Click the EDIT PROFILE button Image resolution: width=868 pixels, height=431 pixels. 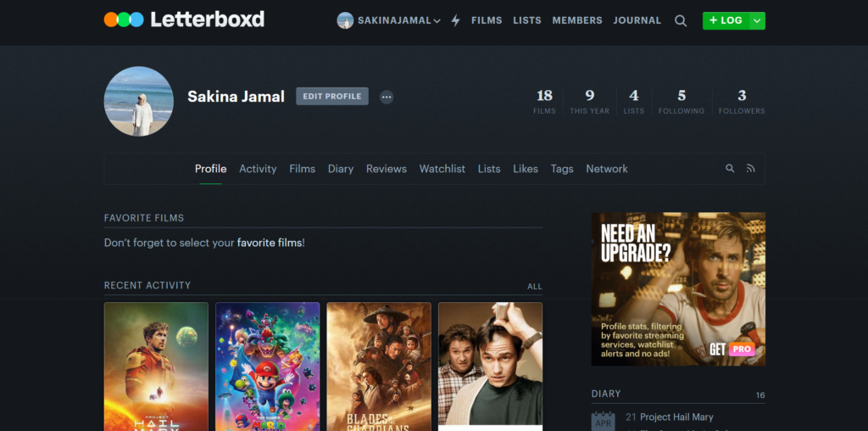[x=332, y=96]
